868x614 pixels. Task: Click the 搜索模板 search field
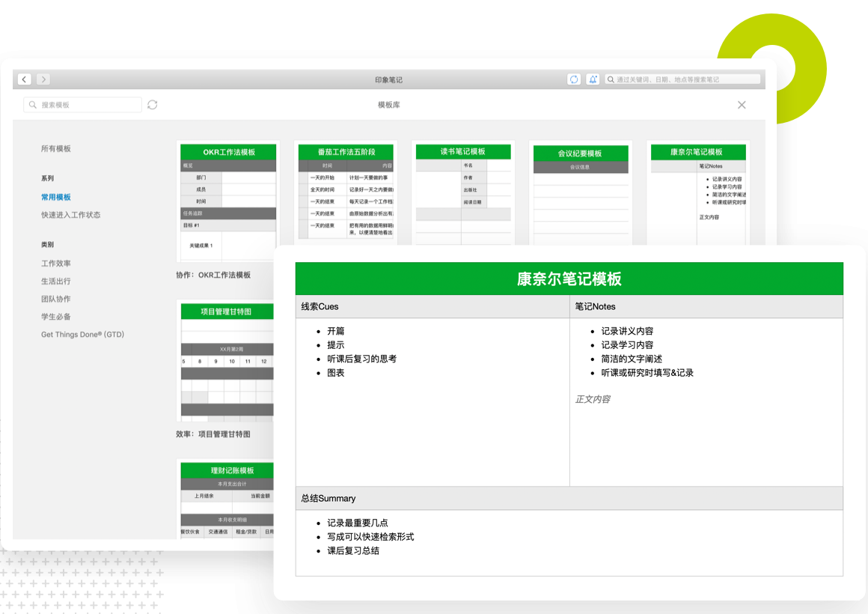[x=82, y=105]
